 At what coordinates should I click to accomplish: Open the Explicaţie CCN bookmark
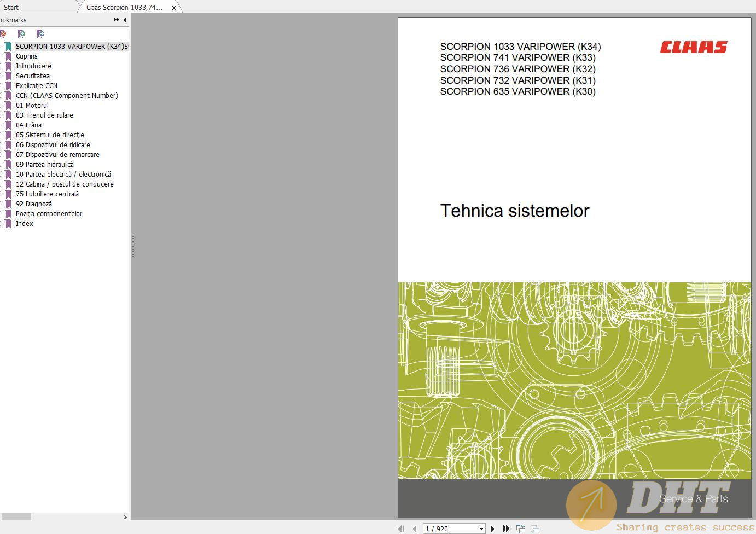[x=36, y=86]
